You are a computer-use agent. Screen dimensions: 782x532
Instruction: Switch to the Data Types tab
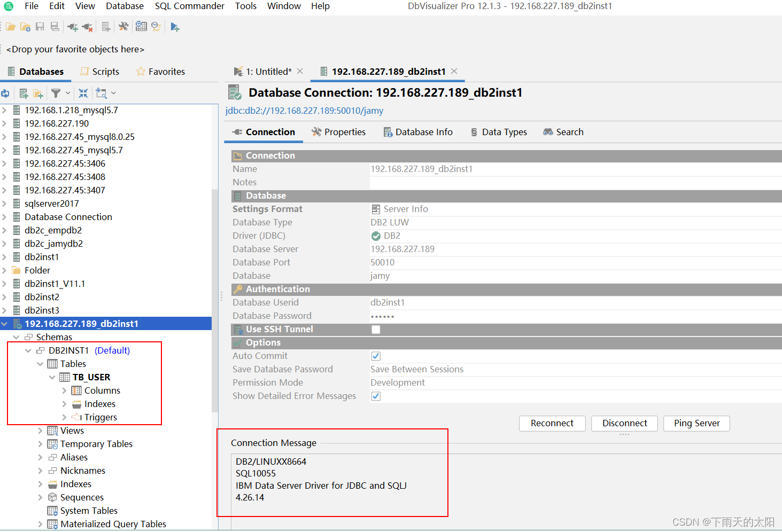(499, 132)
